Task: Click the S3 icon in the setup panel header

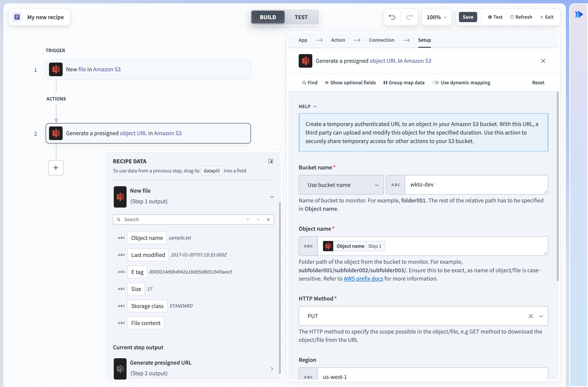Action: (305, 61)
